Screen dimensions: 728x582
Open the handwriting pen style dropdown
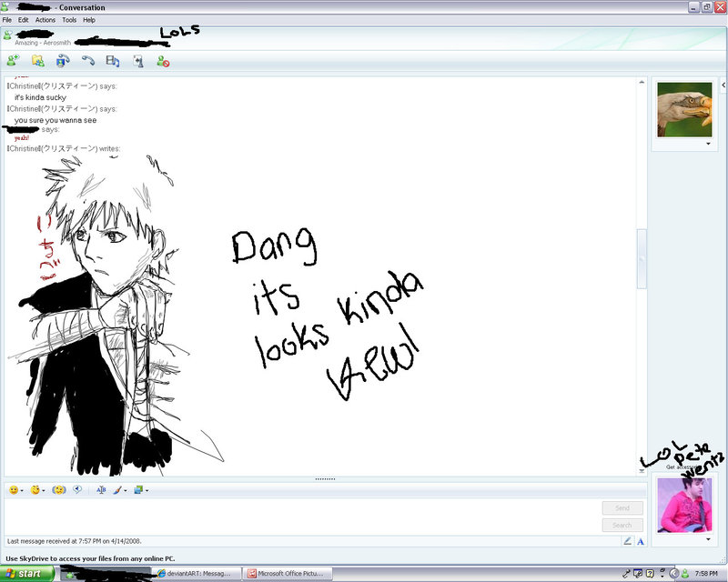coord(125,491)
